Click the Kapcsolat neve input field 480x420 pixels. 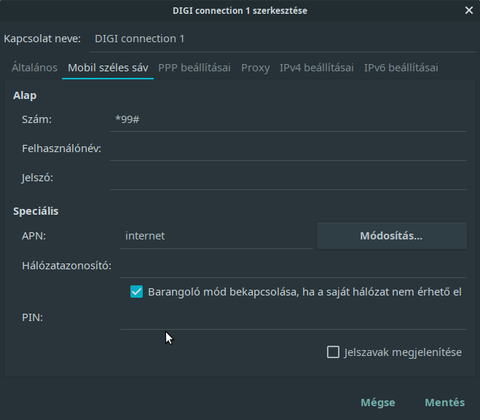[283, 39]
